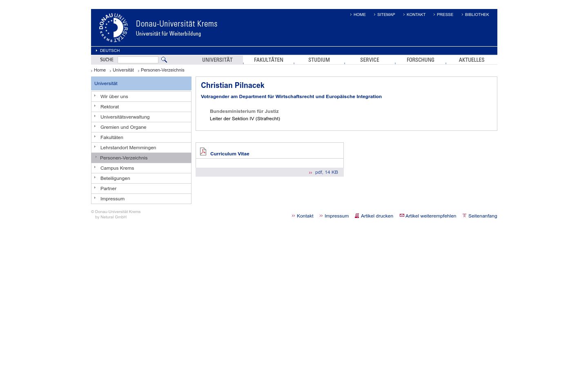Download via pdf, 14 KB link
The width and height of the screenshot is (588, 368).
click(327, 172)
